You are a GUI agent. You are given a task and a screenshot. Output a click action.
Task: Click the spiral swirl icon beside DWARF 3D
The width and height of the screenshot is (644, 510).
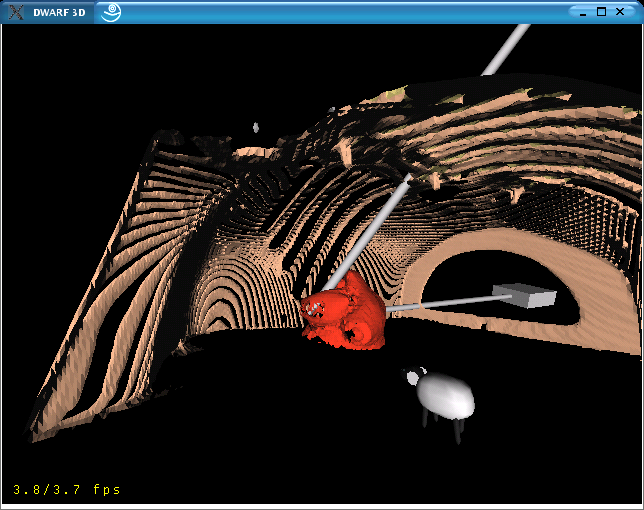pyautogui.click(x=111, y=12)
